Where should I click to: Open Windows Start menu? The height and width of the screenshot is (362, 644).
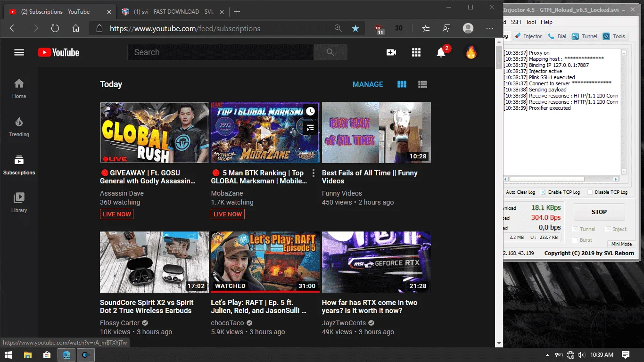8,354
